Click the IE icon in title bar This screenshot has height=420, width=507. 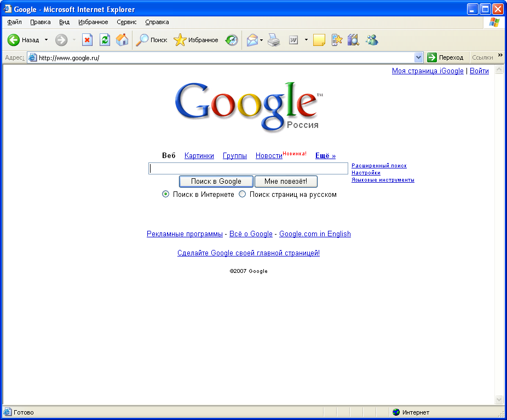tap(8, 9)
